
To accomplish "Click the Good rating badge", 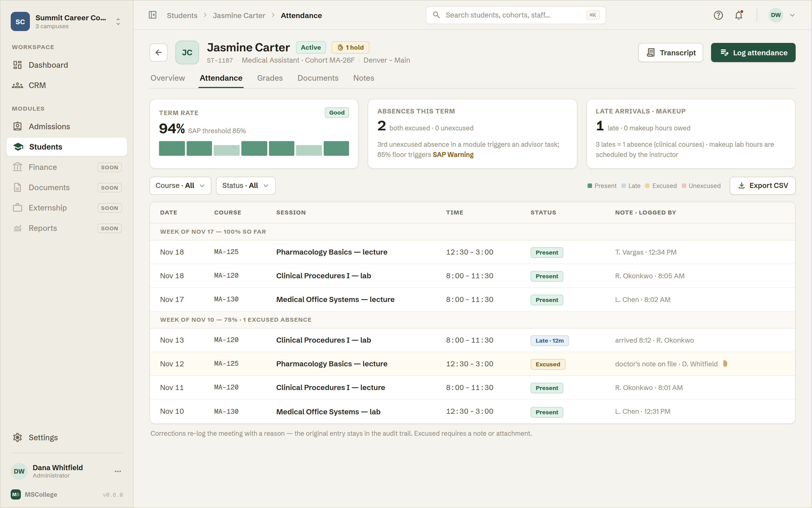I will coord(337,113).
